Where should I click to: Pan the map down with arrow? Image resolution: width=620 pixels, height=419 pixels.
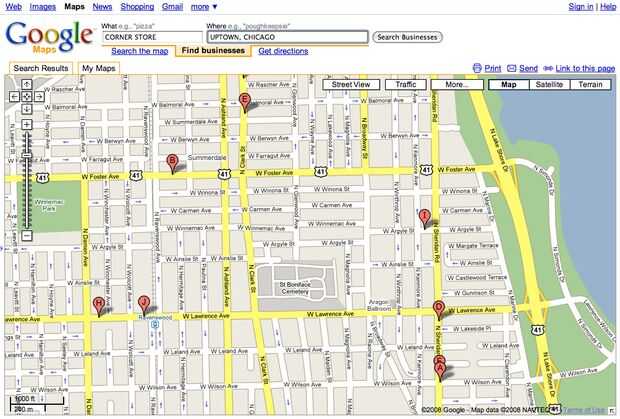26,109
